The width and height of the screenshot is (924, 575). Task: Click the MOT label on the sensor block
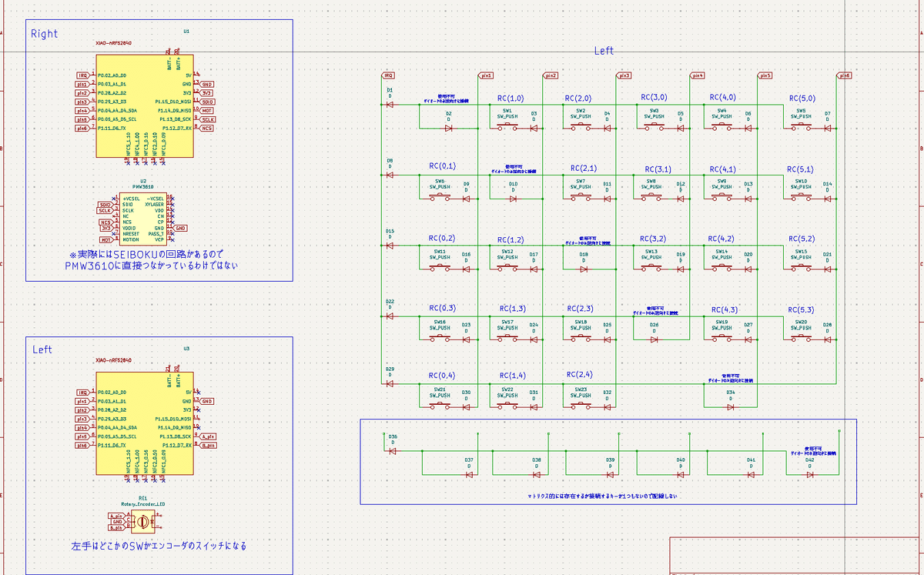pos(107,239)
